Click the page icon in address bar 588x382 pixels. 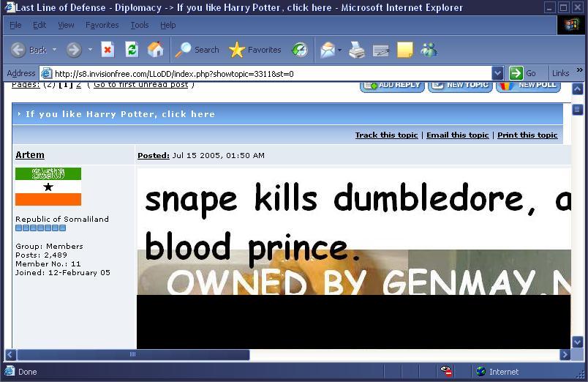pos(46,73)
